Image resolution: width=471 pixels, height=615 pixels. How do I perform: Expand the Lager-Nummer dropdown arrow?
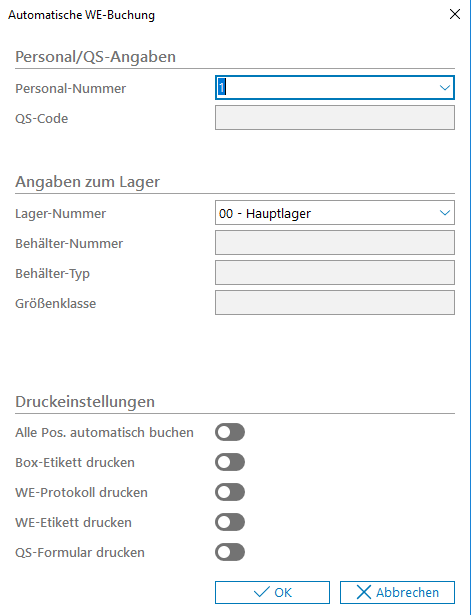pyautogui.click(x=444, y=213)
